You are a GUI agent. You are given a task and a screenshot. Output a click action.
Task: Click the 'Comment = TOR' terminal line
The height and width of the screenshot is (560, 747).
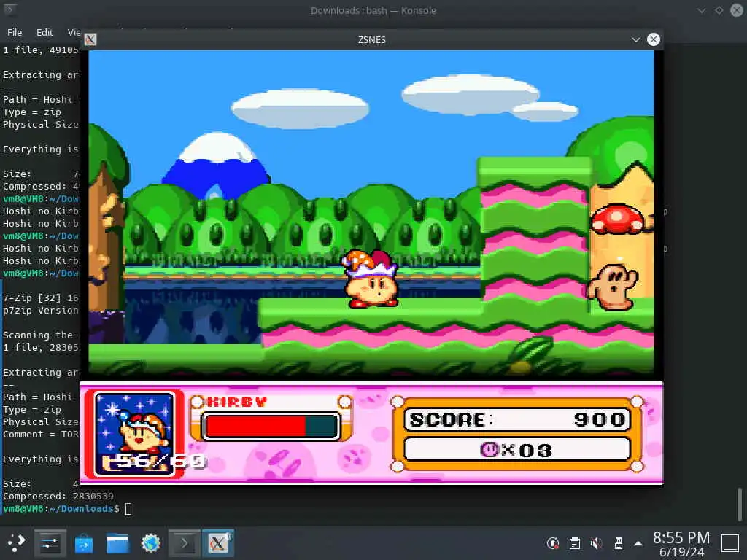[42, 435]
